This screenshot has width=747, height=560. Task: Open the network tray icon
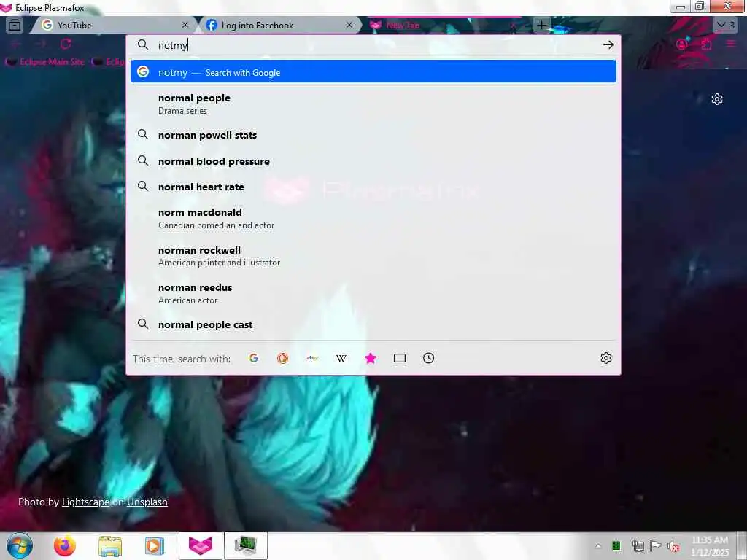coord(638,546)
